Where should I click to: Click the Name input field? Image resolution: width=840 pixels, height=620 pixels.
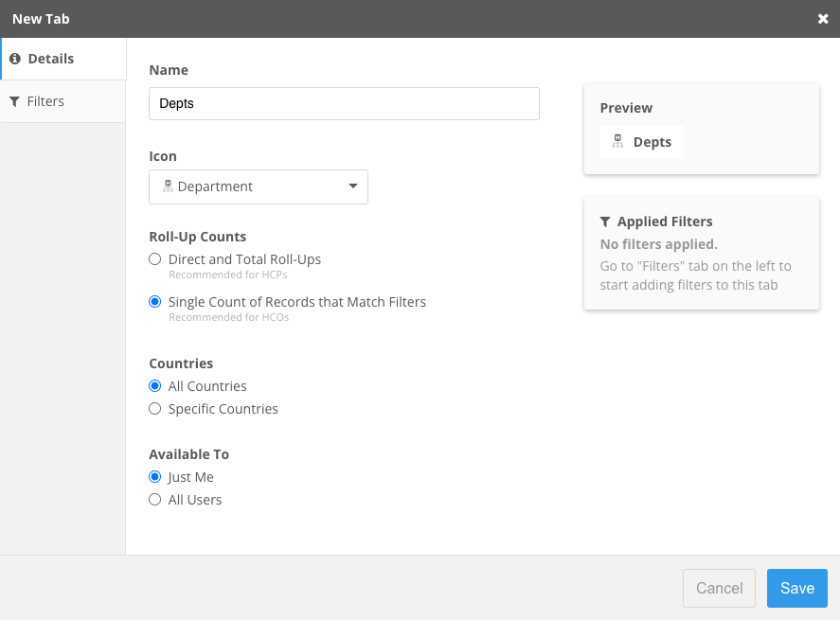pyautogui.click(x=344, y=104)
